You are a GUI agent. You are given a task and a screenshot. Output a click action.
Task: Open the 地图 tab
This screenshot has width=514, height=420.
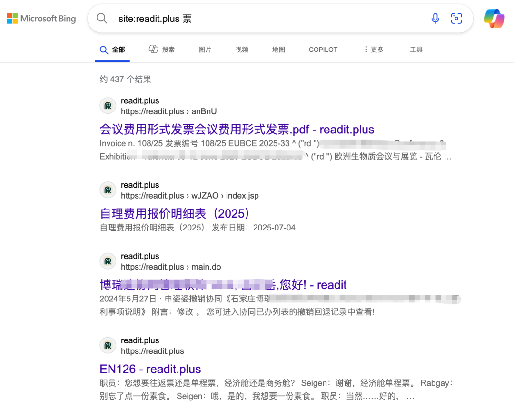(x=278, y=50)
